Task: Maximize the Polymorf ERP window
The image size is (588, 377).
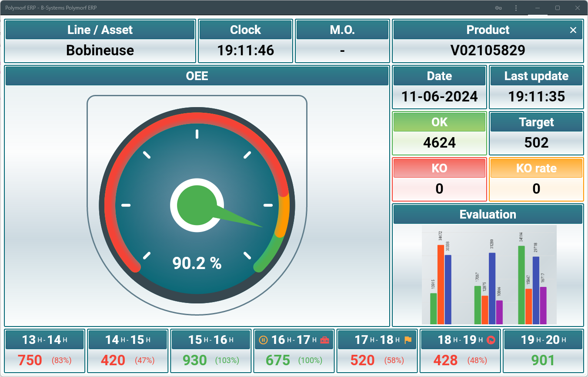Action: (x=558, y=8)
